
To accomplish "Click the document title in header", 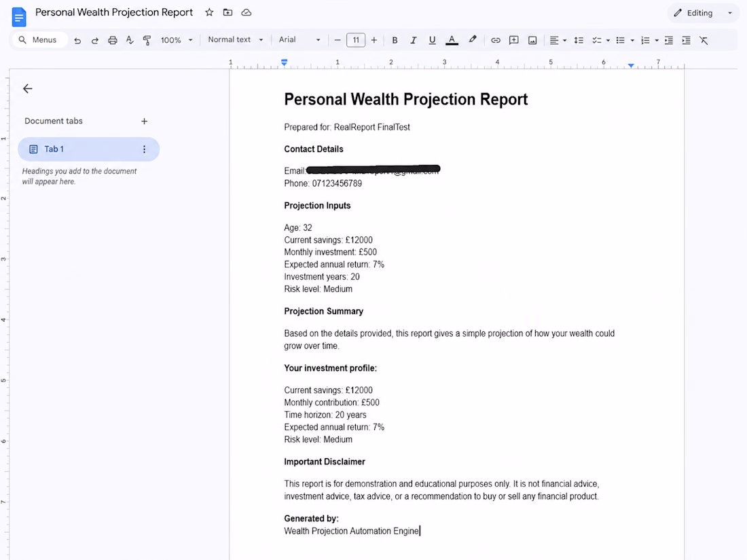I will (114, 12).
